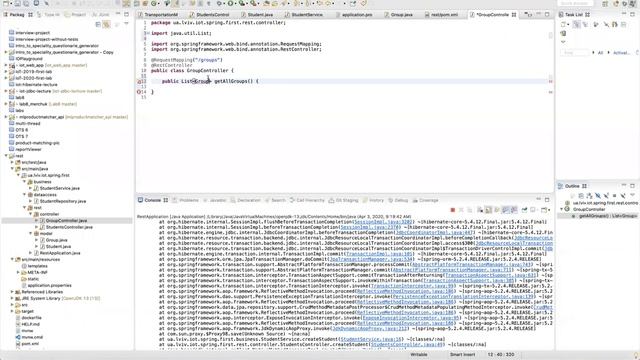Expand Referenced Libraries node
This screenshot has width=640, height=360.
tap(12, 292)
